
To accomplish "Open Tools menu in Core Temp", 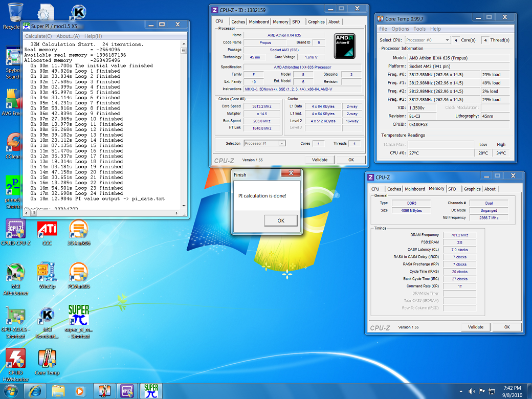I will [x=419, y=29].
